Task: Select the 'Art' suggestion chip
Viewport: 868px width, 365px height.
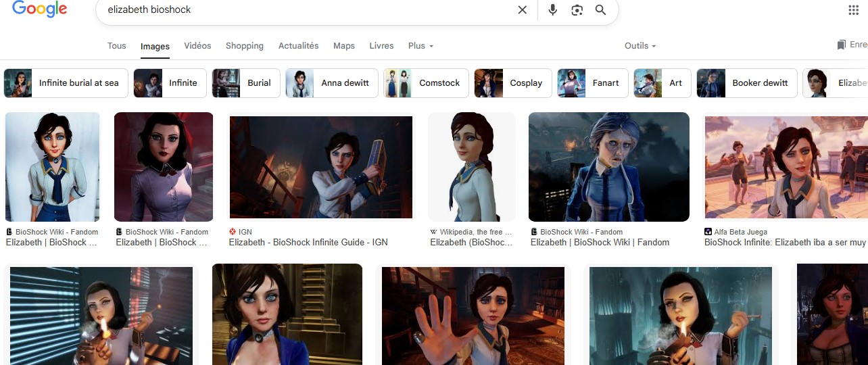Action: (x=662, y=83)
